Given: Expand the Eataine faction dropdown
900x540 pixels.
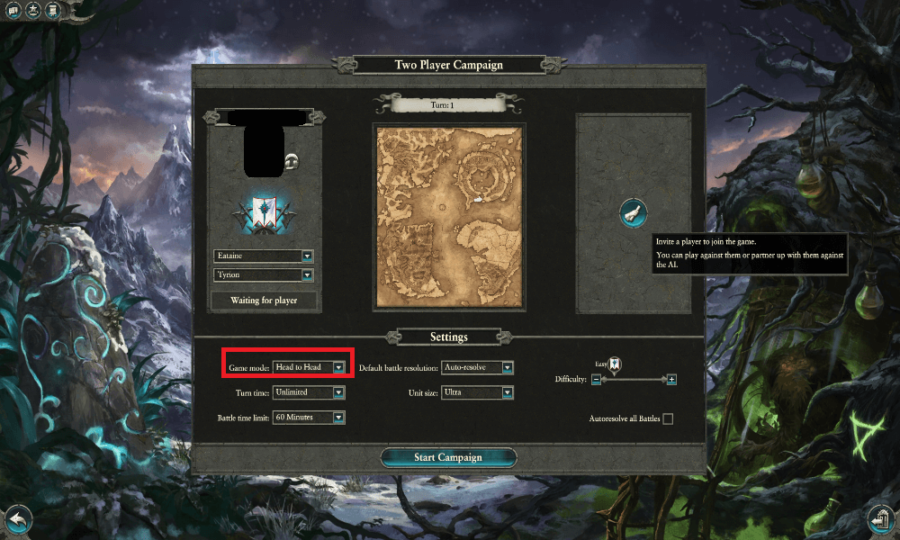Looking at the screenshot, I should 263,256.
